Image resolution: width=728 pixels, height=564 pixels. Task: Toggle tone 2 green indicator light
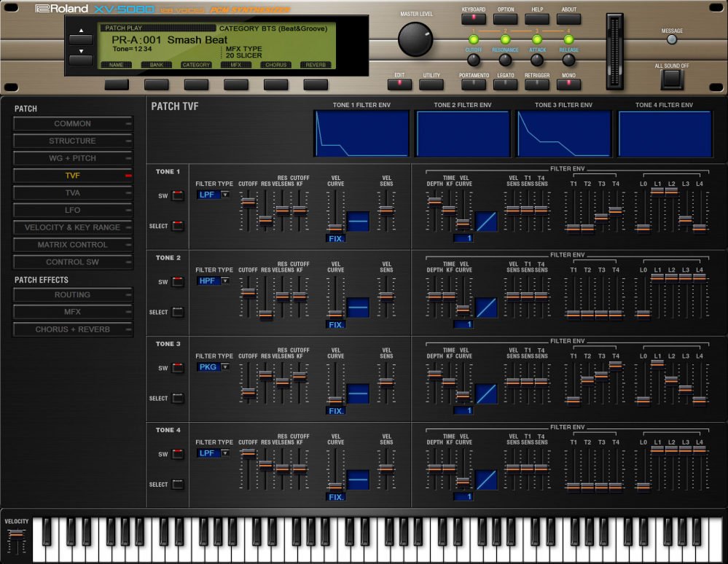click(x=505, y=40)
